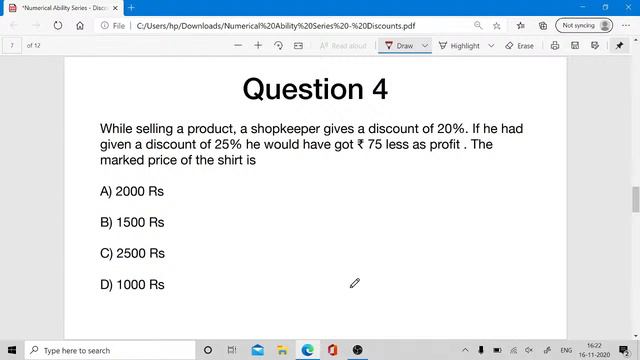This screenshot has width=640, height=360.
Task: Save the PDF as a copy
Action: point(595,45)
